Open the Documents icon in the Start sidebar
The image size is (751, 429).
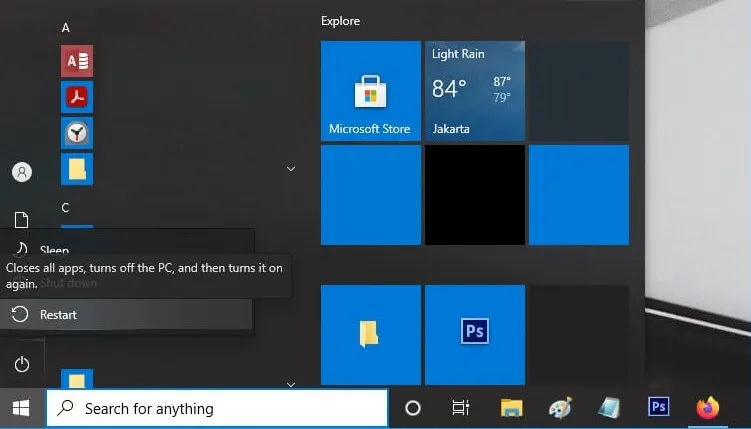(x=22, y=220)
